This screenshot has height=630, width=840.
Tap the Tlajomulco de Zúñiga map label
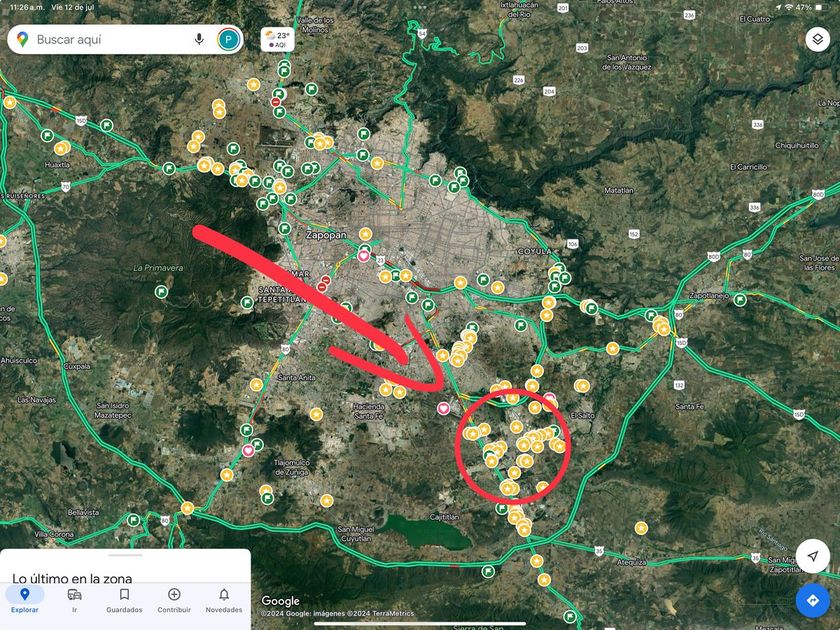(291, 467)
